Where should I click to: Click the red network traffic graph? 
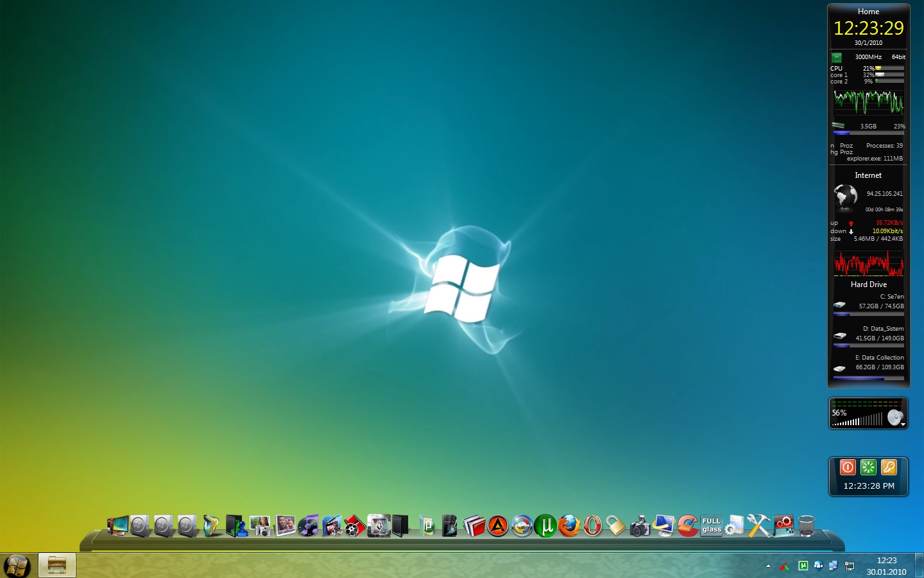coord(869,263)
